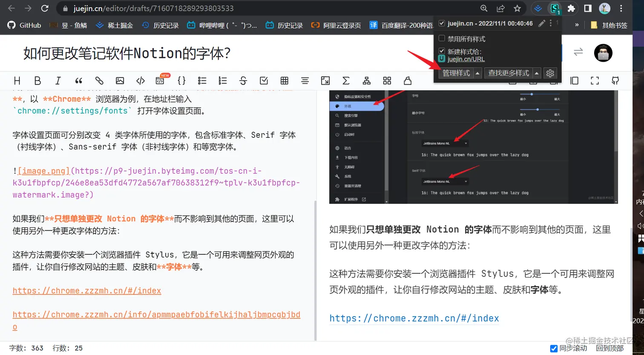The width and height of the screenshot is (644, 355).
Task: Insert a math formula with sigma icon
Action: point(346,80)
